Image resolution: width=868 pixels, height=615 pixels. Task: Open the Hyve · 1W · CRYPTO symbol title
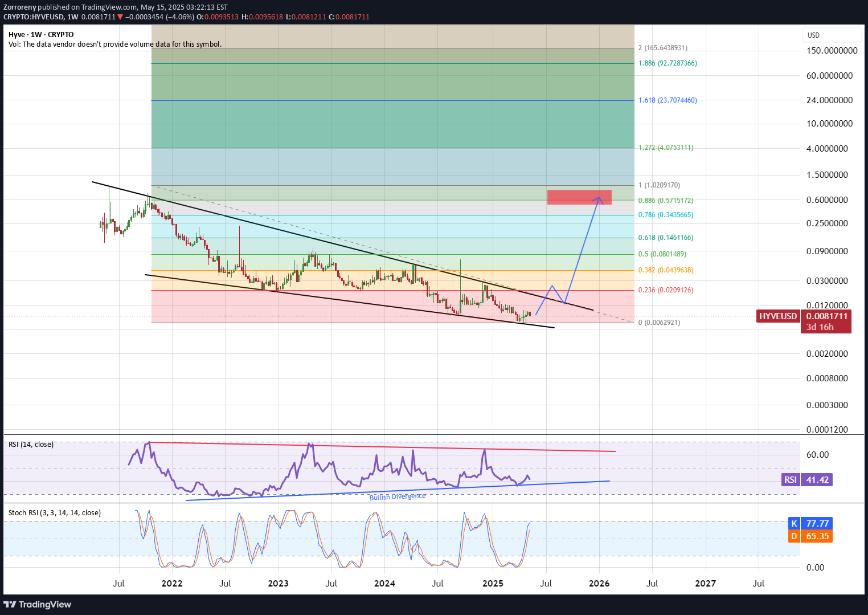(x=41, y=35)
